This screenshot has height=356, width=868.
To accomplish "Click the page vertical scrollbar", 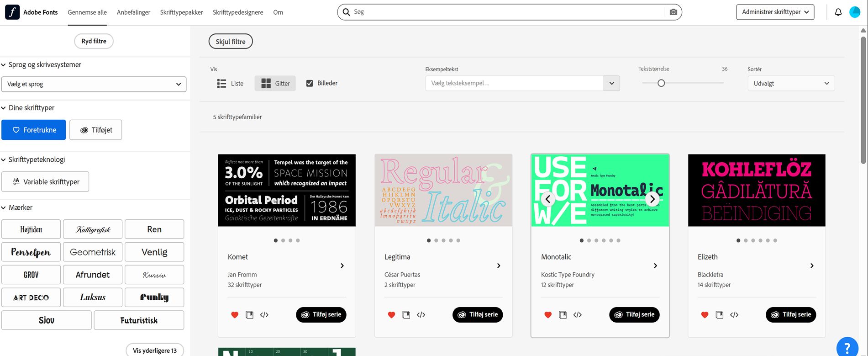I will point(863,100).
